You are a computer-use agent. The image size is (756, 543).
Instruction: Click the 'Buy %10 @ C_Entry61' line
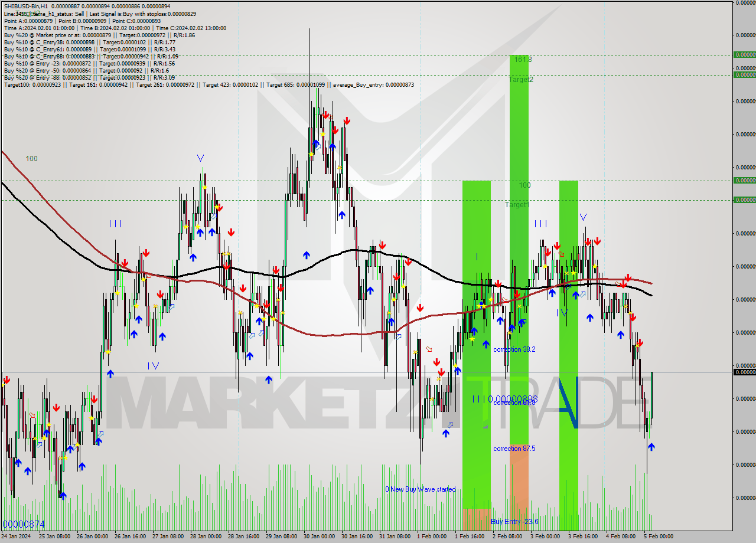89,49
